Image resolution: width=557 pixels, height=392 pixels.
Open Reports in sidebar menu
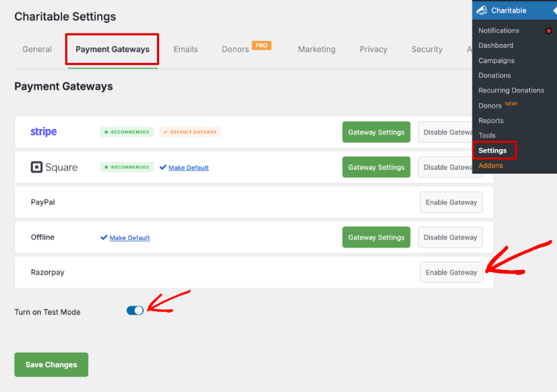[x=491, y=121]
